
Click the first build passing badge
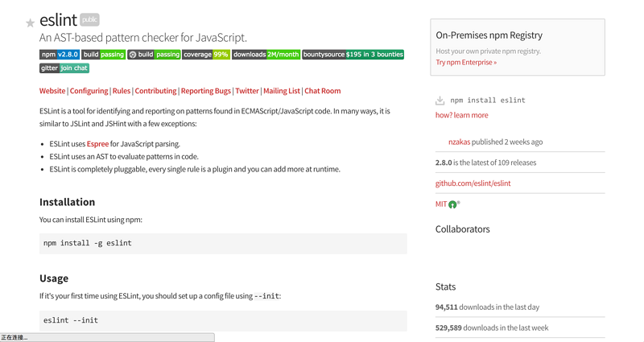point(104,55)
